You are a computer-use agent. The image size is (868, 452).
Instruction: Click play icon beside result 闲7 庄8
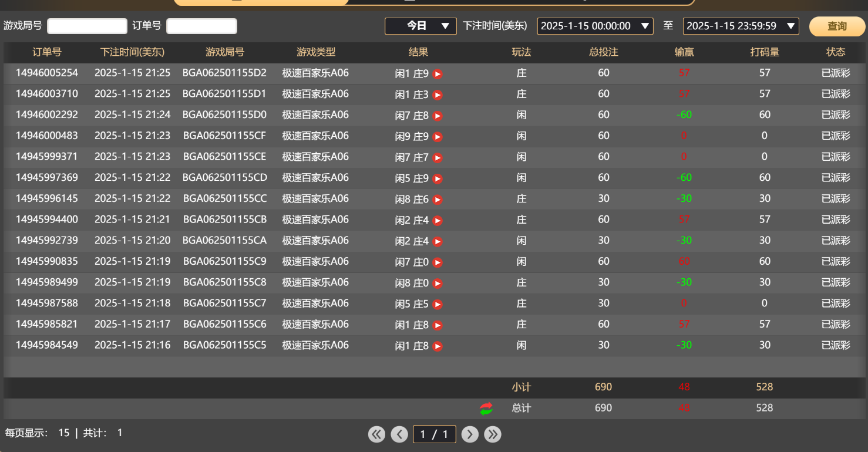tap(438, 116)
